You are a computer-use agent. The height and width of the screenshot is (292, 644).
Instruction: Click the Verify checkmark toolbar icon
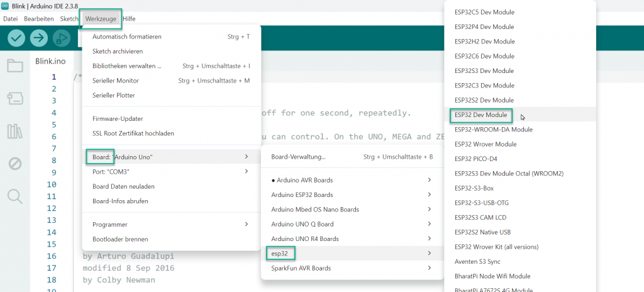pos(16,38)
